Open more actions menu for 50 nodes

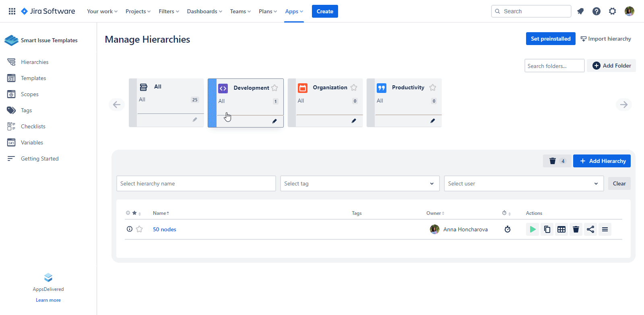coord(605,229)
